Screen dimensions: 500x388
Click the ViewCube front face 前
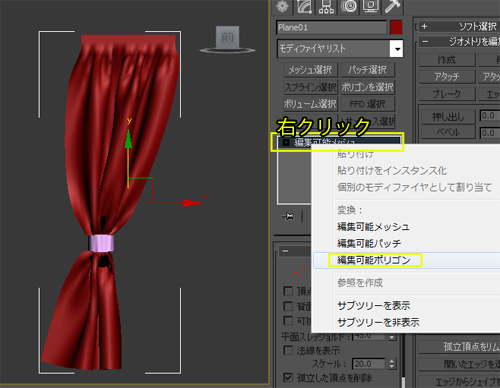[227, 37]
